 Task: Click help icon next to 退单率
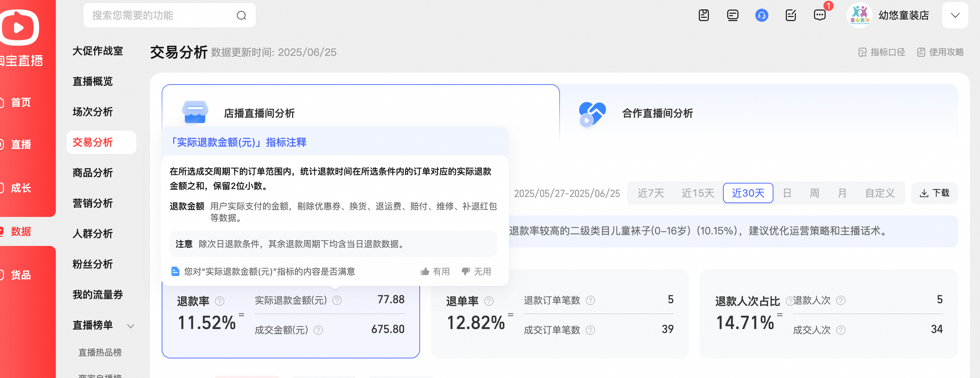(x=489, y=301)
